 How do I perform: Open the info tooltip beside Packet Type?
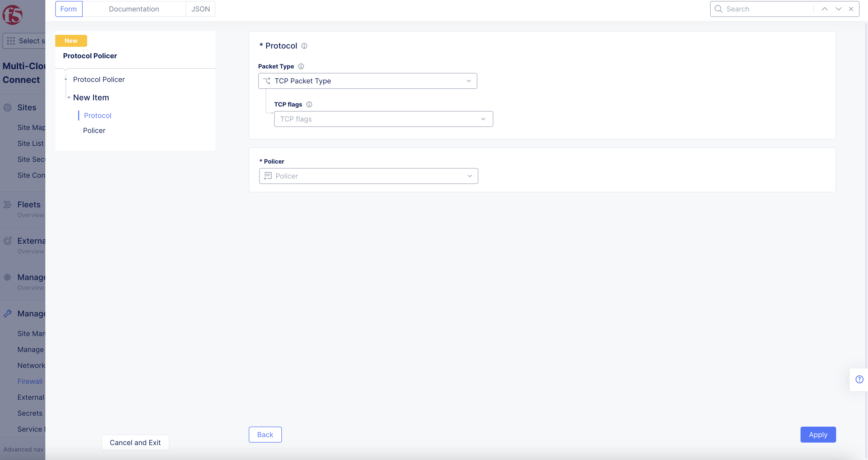click(301, 66)
